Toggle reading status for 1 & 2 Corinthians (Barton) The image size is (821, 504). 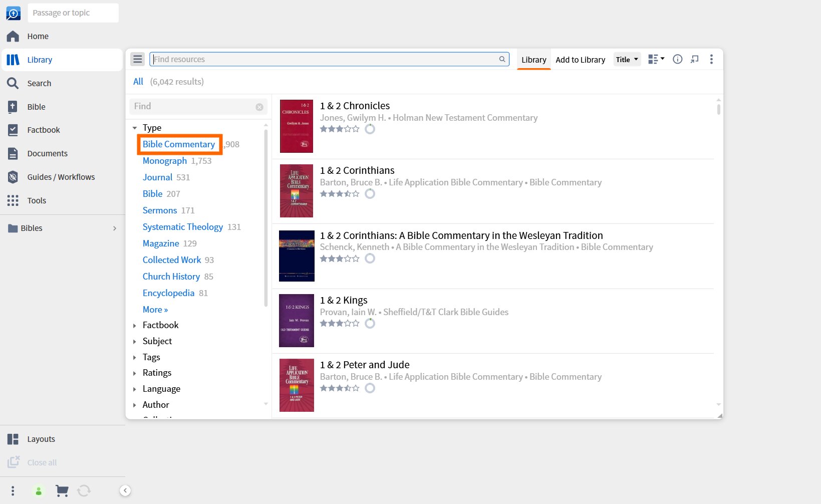[370, 193]
